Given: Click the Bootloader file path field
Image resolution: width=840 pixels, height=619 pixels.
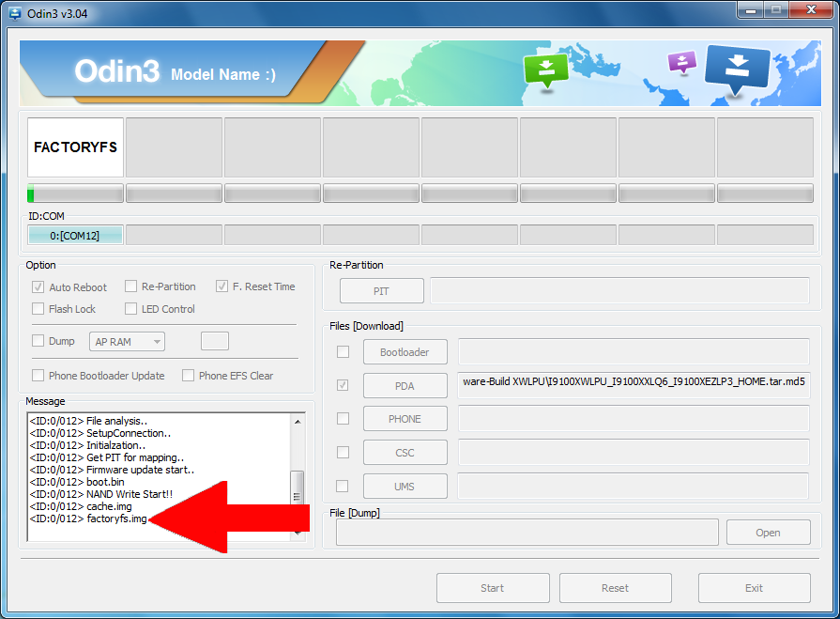Looking at the screenshot, I should pos(634,351).
